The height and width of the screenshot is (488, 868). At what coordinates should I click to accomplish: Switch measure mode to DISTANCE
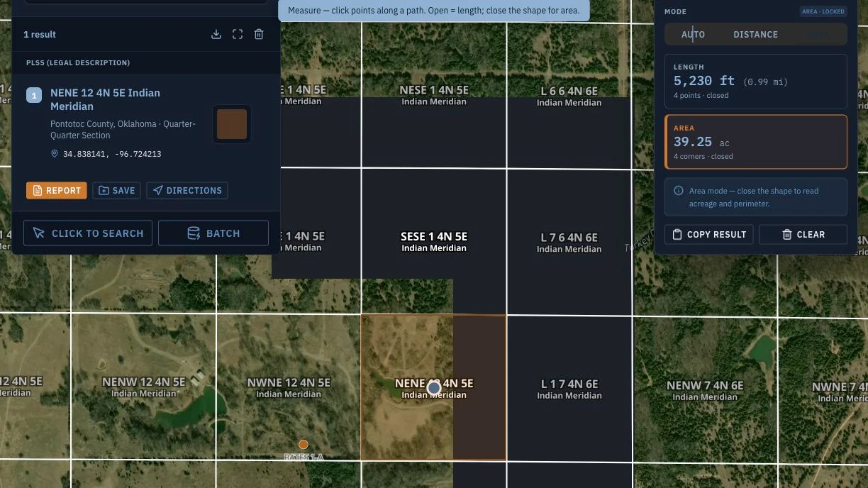[755, 34]
